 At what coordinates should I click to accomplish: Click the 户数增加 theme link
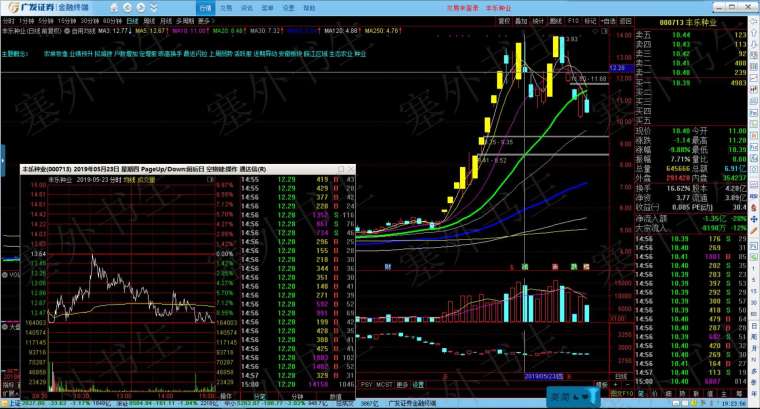[126, 54]
